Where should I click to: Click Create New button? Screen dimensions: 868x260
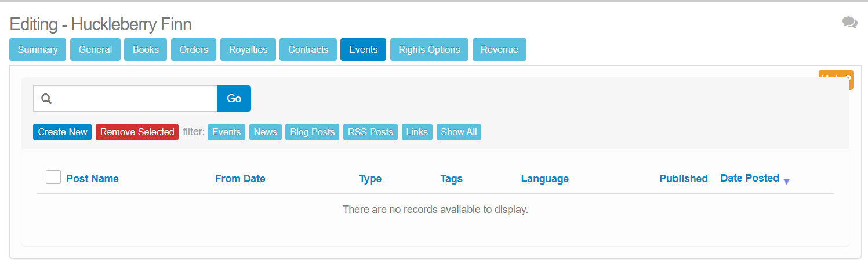[x=63, y=132]
